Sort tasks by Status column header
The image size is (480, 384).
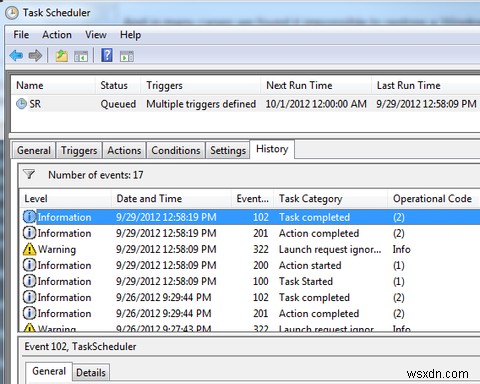(118, 85)
